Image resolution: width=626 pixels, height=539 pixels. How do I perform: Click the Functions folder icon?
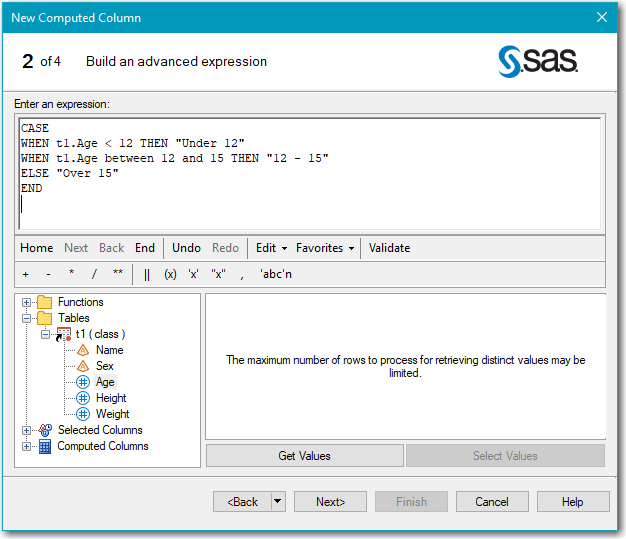click(x=45, y=302)
